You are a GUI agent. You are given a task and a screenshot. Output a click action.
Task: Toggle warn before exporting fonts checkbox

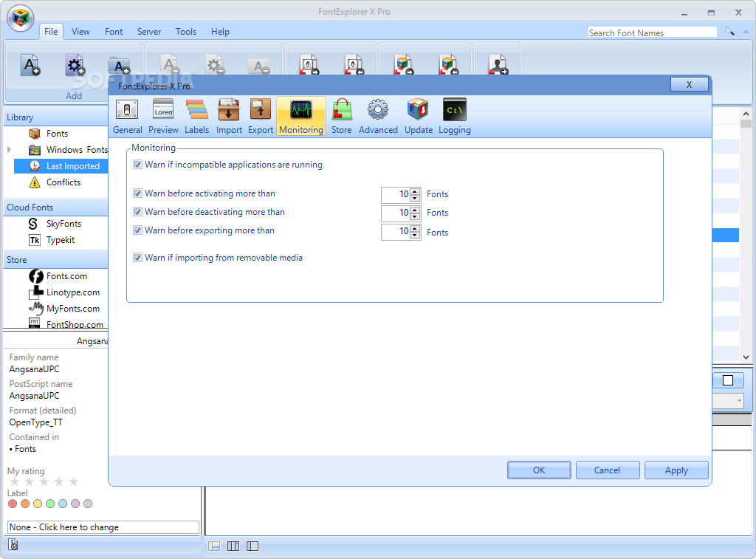pos(138,230)
